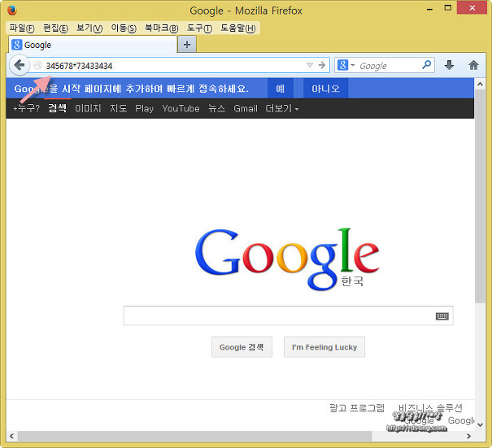This screenshot has width=492, height=448.
Task: Click the vertical scrollbar up arrow
Action: tap(480, 84)
